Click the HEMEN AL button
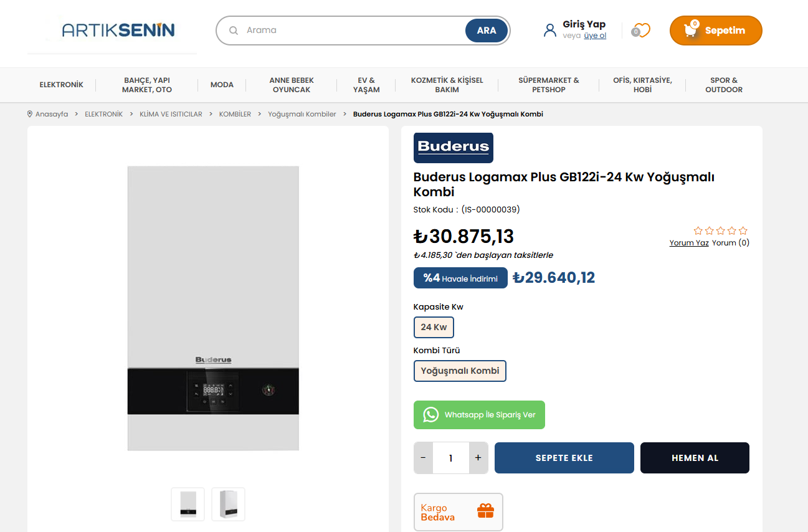This screenshot has width=808, height=532. 695,458
